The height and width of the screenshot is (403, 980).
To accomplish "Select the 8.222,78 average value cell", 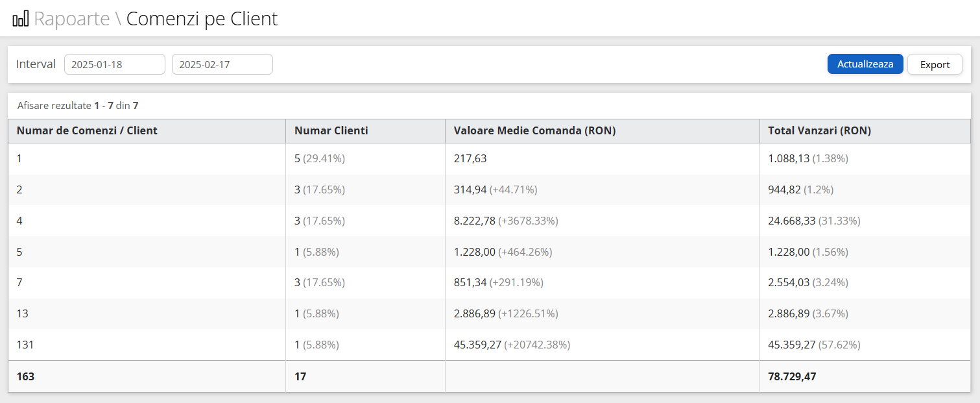I will tap(474, 221).
